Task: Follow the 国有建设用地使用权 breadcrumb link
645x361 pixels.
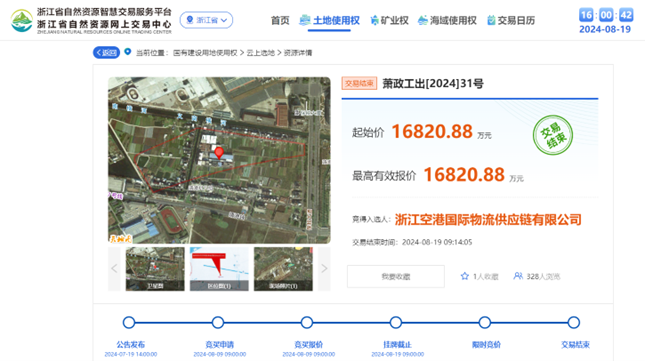Action: (205, 53)
